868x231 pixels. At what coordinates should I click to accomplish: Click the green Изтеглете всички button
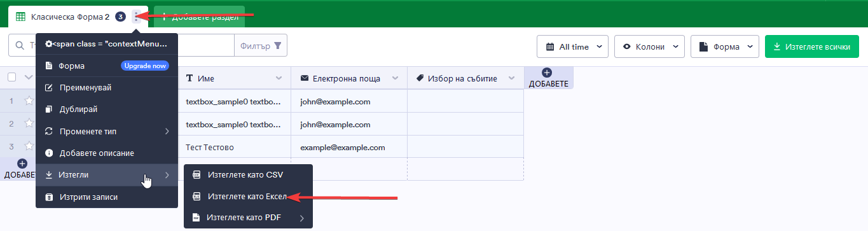click(x=812, y=46)
